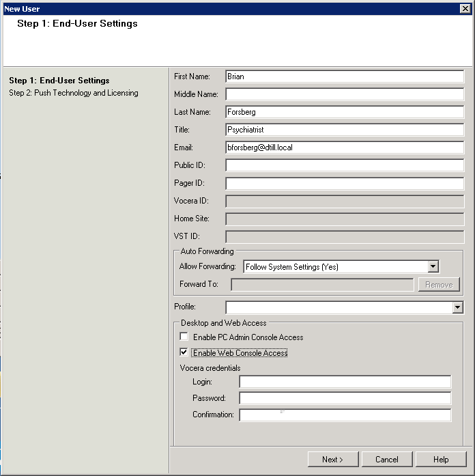
Task: Select Step 1: End-User Settings in sidebar
Action: pyautogui.click(x=59, y=81)
